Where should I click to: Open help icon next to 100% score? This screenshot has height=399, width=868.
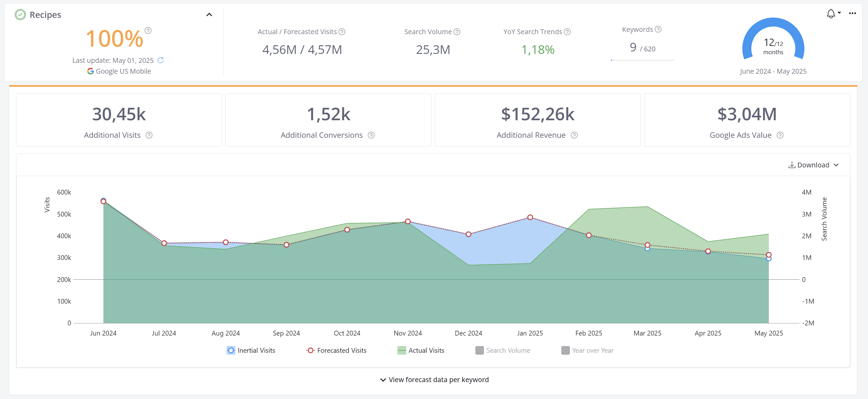point(148,31)
